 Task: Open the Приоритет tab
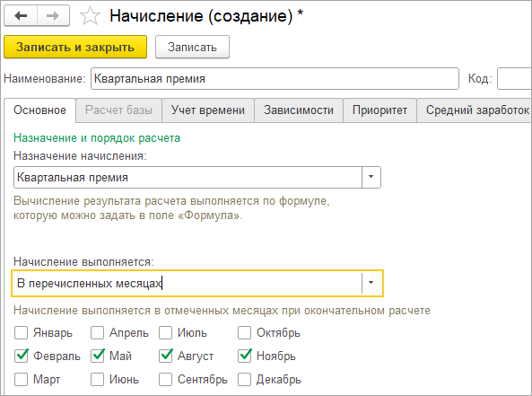click(379, 110)
